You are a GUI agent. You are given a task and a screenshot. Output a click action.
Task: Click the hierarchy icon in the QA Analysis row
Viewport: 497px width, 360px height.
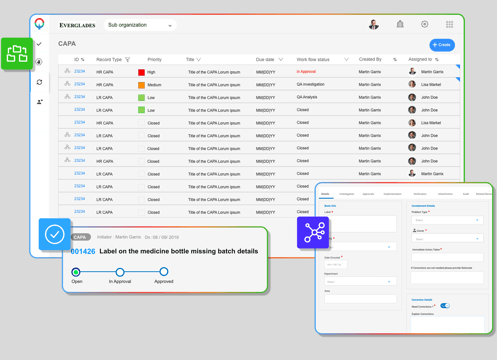(67, 96)
